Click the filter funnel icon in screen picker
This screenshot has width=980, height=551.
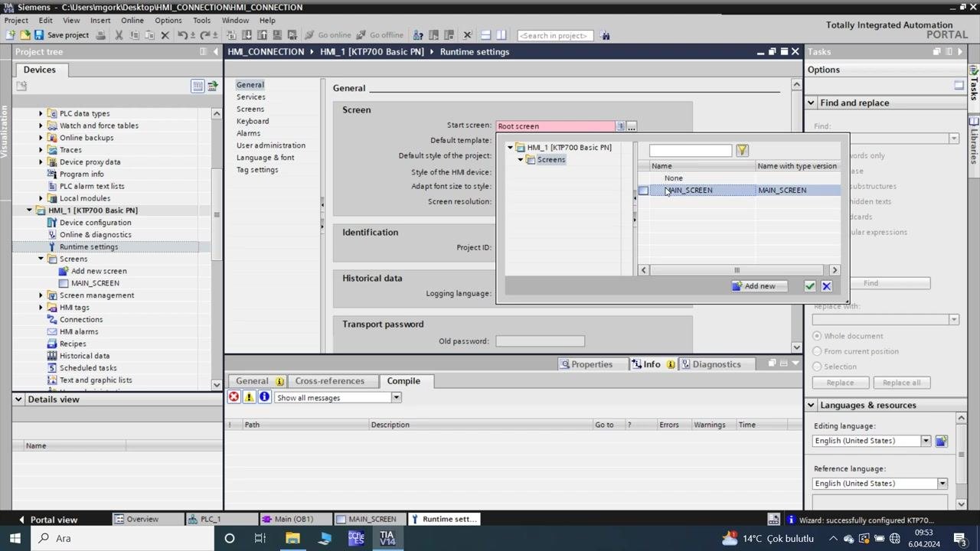tap(742, 150)
